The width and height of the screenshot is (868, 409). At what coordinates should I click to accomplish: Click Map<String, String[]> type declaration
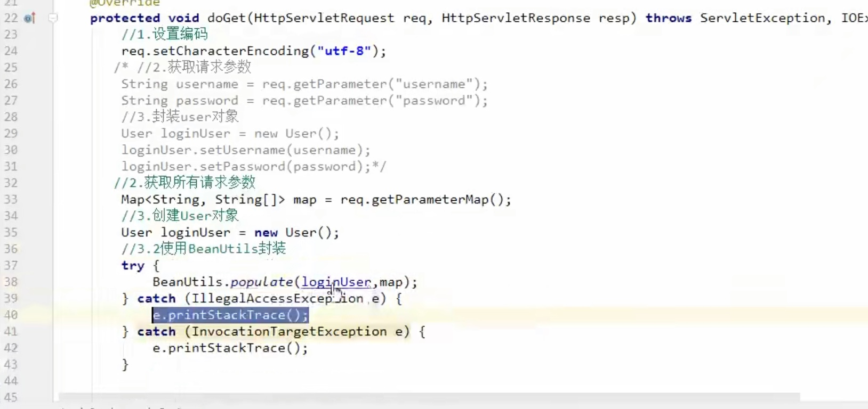point(203,200)
